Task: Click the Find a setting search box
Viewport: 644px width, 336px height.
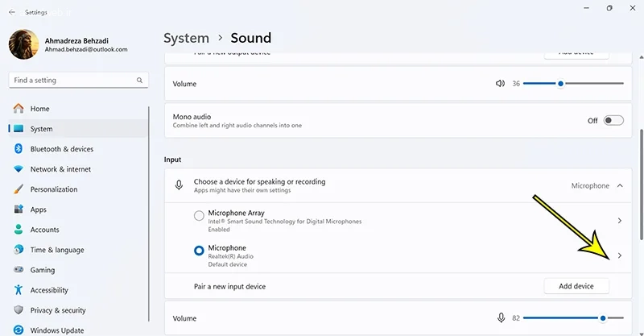Action: [72, 81]
